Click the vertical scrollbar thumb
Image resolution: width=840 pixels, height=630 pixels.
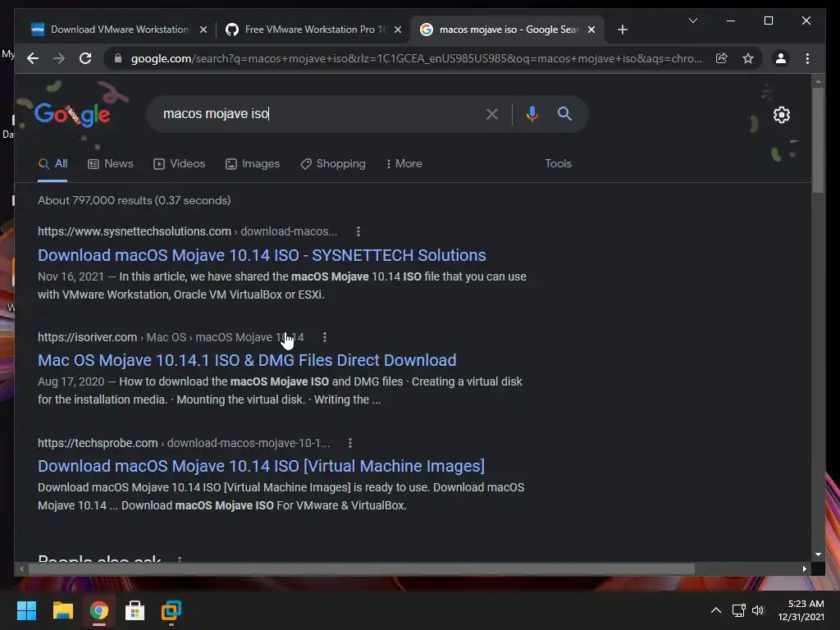(x=818, y=140)
